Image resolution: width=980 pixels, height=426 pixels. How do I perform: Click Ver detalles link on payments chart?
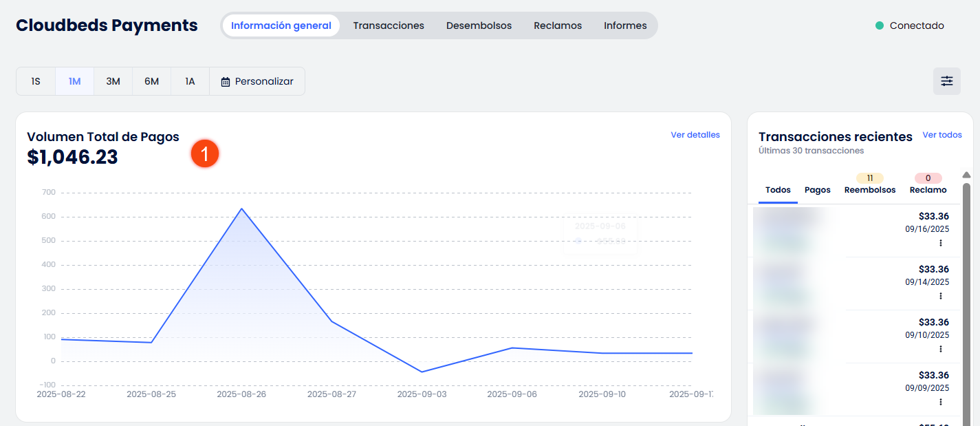click(695, 135)
